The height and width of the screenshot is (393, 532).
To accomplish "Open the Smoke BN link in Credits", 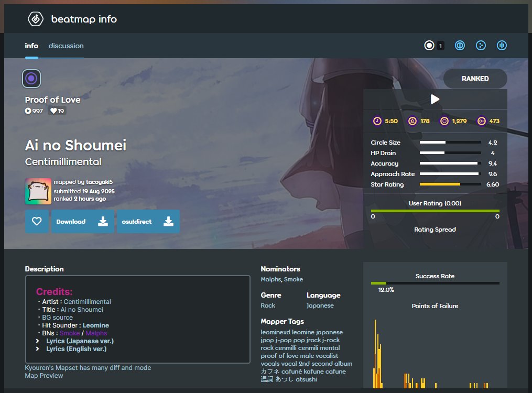I will coord(70,333).
